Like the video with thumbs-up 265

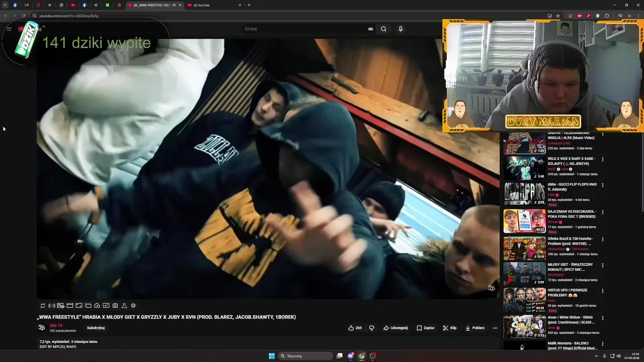[355, 328]
